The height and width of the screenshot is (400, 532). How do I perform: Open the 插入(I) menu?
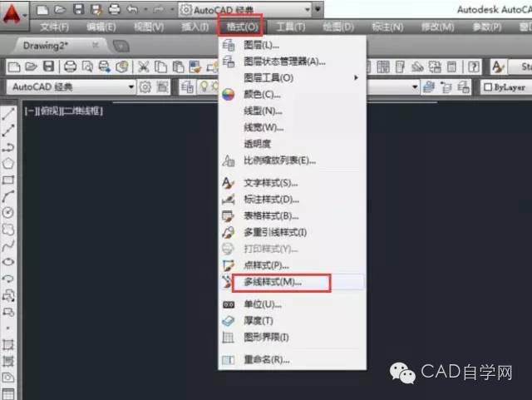pyautogui.click(x=195, y=27)
